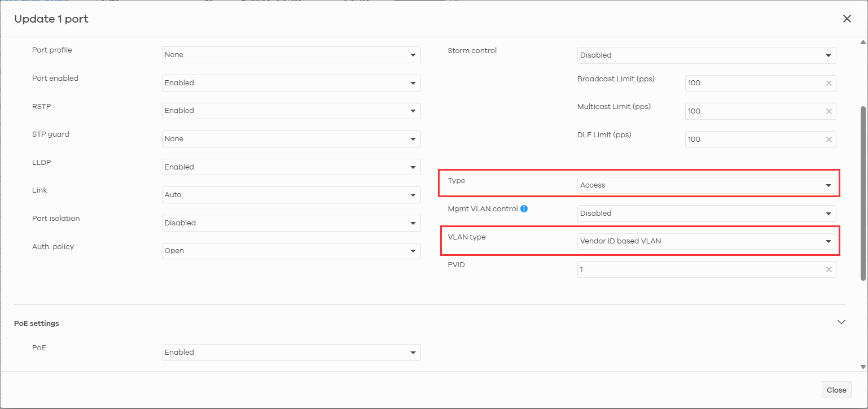Open the LLDP dropdown
868x409 pixels.
(291, 167)
